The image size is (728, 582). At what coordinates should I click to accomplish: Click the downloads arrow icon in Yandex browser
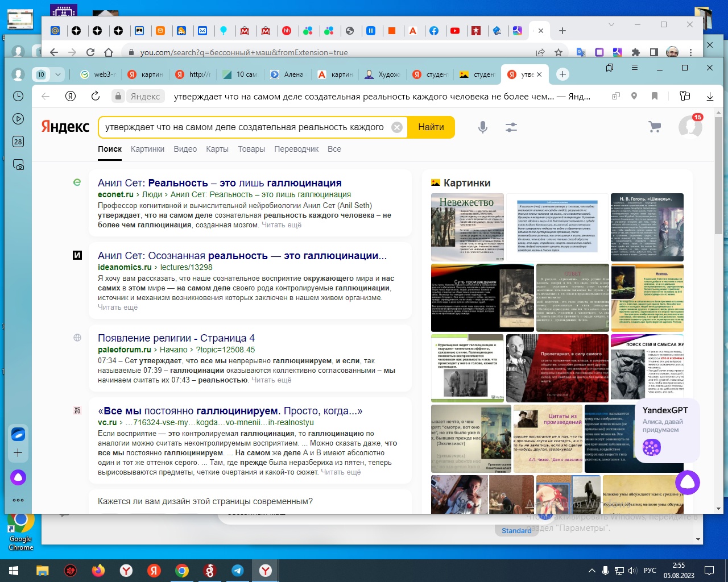[710, 97]
